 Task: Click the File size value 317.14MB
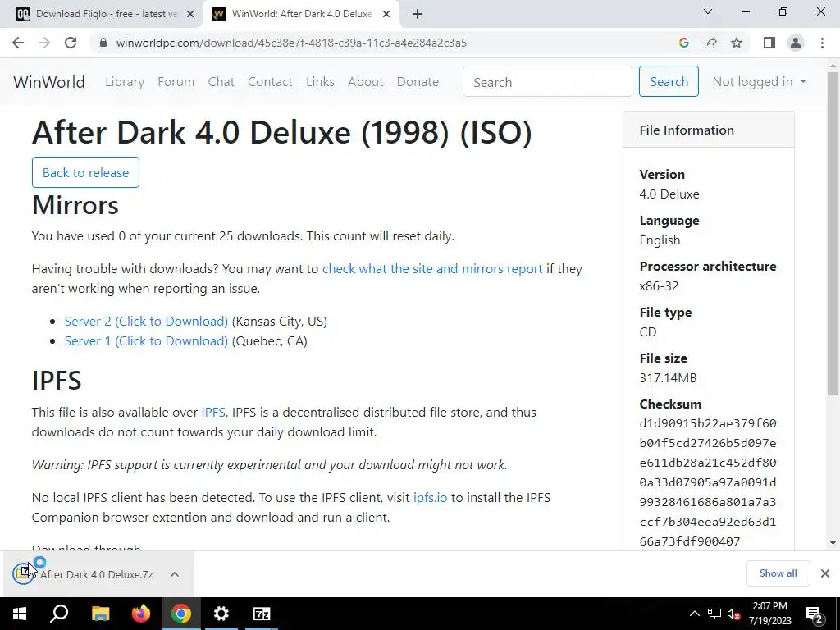pos(668,378)
